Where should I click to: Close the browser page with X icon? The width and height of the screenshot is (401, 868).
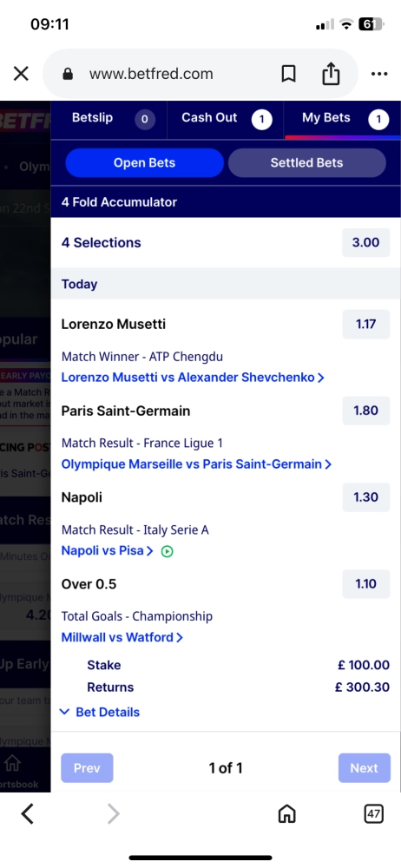pyautogui.click(x=21, y=74)
